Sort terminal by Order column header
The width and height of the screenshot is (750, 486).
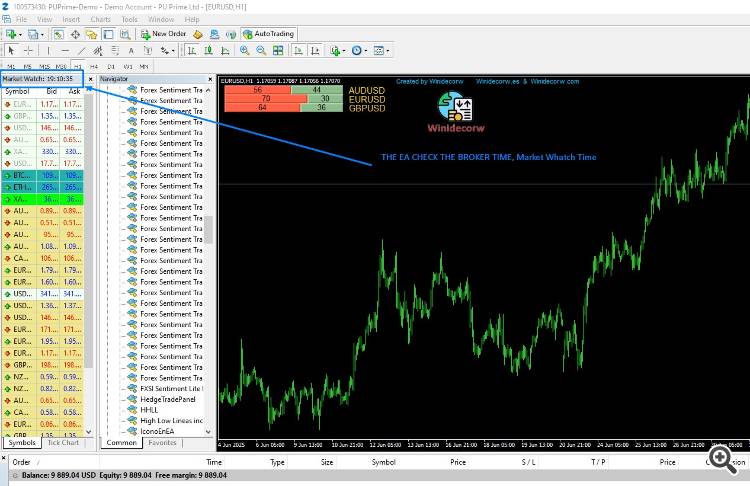[22, 462]
